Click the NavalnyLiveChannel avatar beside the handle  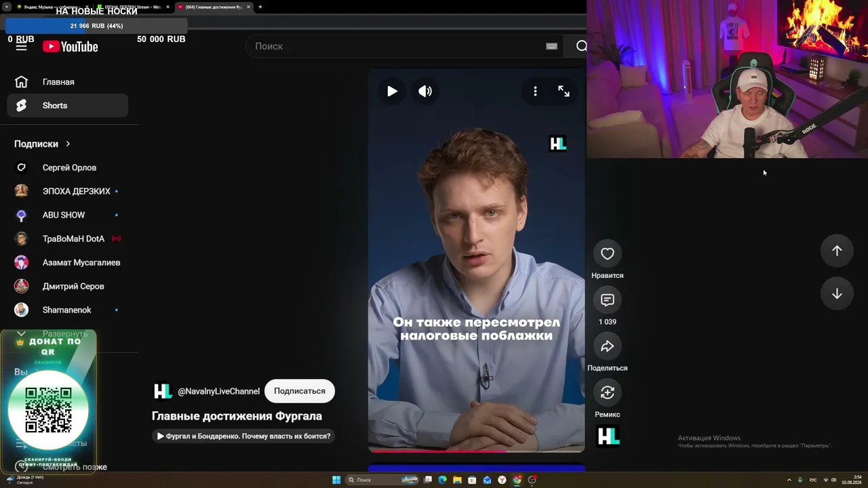[x=163, y=391]
